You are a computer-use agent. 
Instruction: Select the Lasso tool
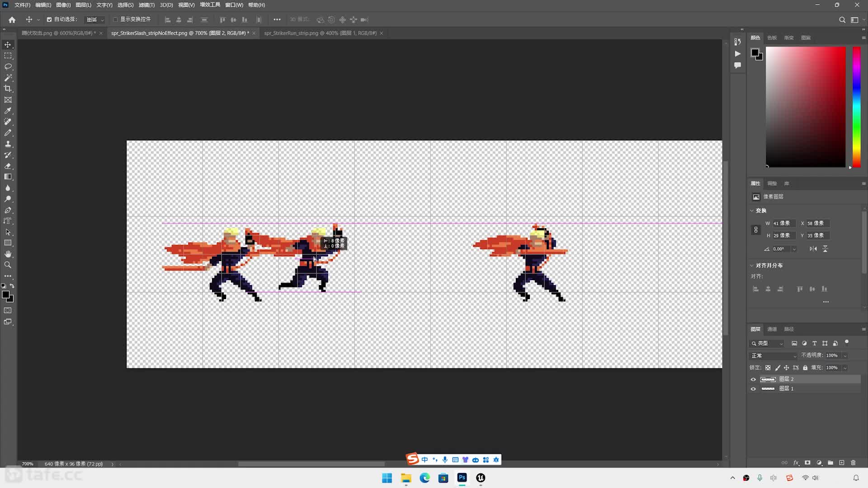point(8,67)
